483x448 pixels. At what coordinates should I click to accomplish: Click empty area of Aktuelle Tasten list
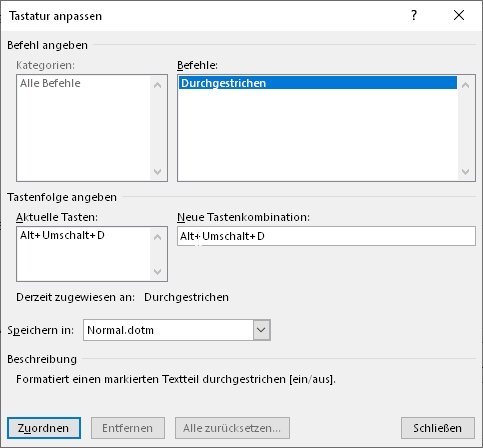83,262
